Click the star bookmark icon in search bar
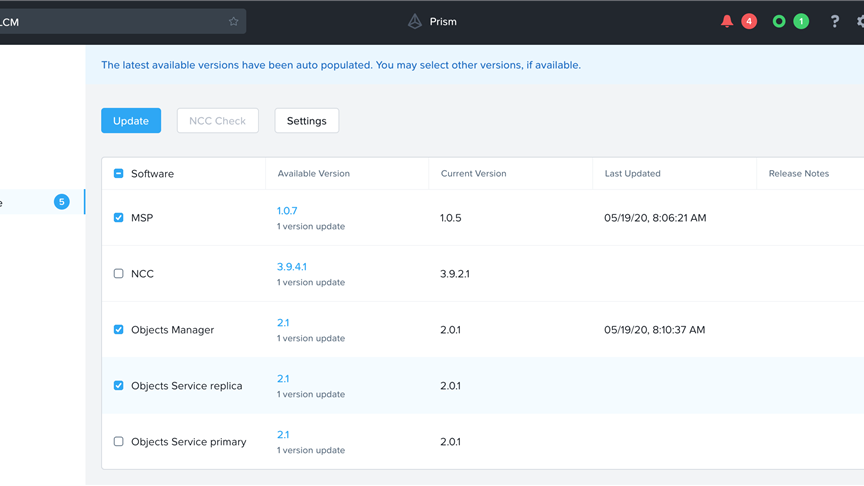Image resolution: width=864 pixels, height=486 pixels. coord(234,21)
